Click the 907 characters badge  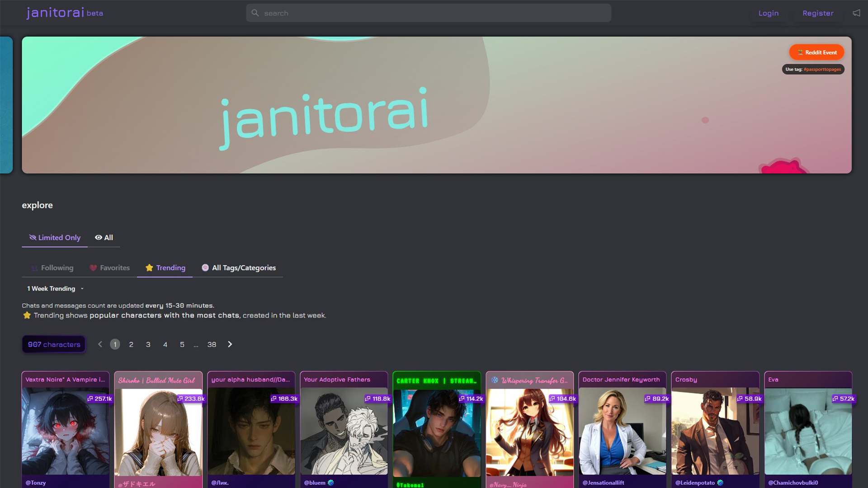coord(54,344)
